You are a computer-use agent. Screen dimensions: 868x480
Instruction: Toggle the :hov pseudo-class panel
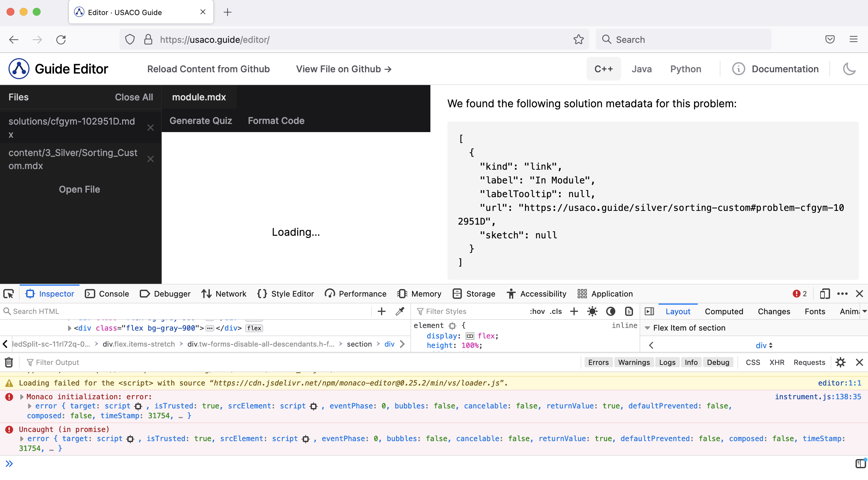click(537, 311)
